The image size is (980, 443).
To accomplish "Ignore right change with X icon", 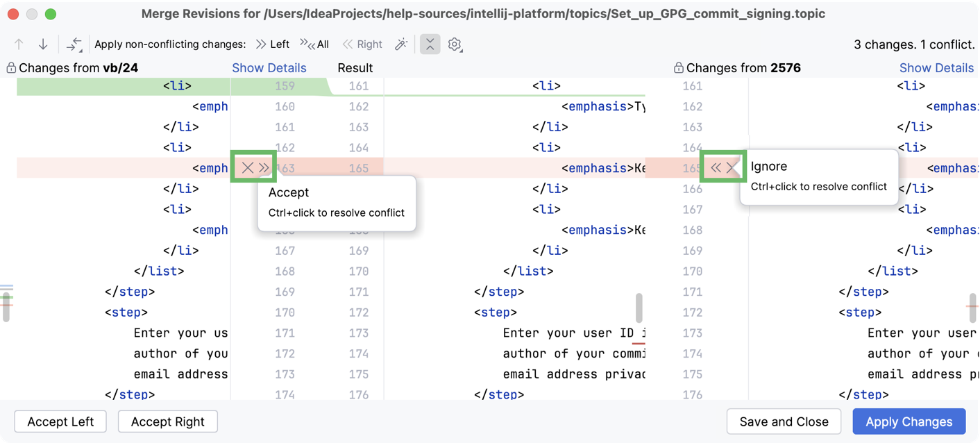I will (x=732, y=167).
